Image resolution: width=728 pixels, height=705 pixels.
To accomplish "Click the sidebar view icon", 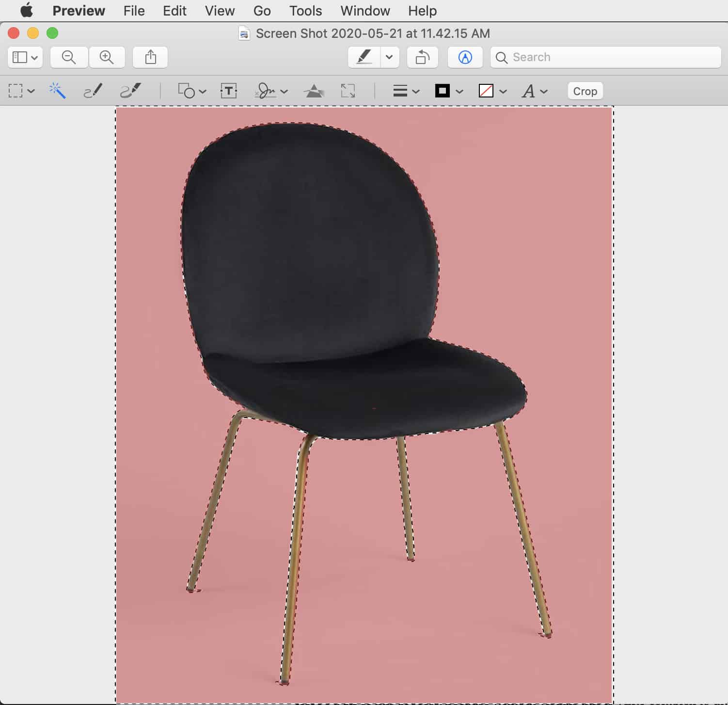I will tap(20, 57).
